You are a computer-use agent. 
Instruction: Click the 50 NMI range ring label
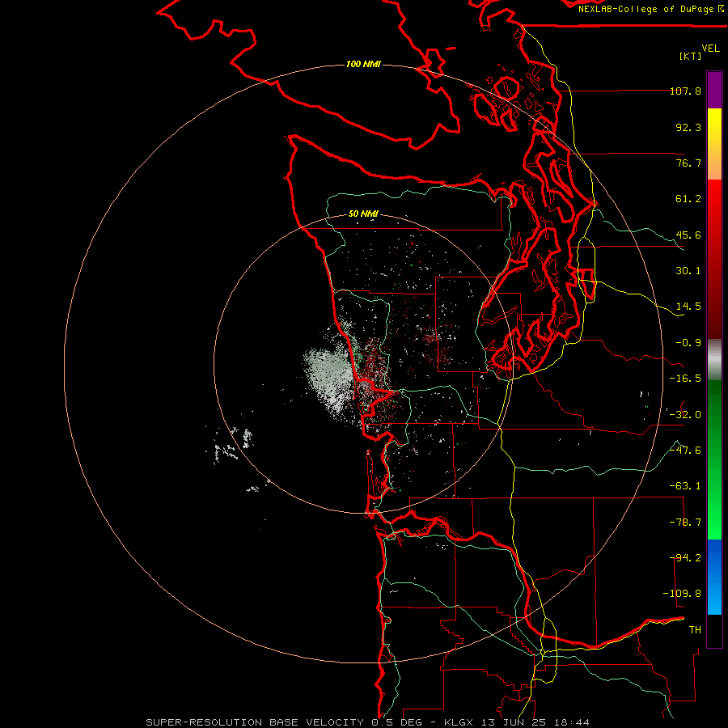(x=363, y=214)
